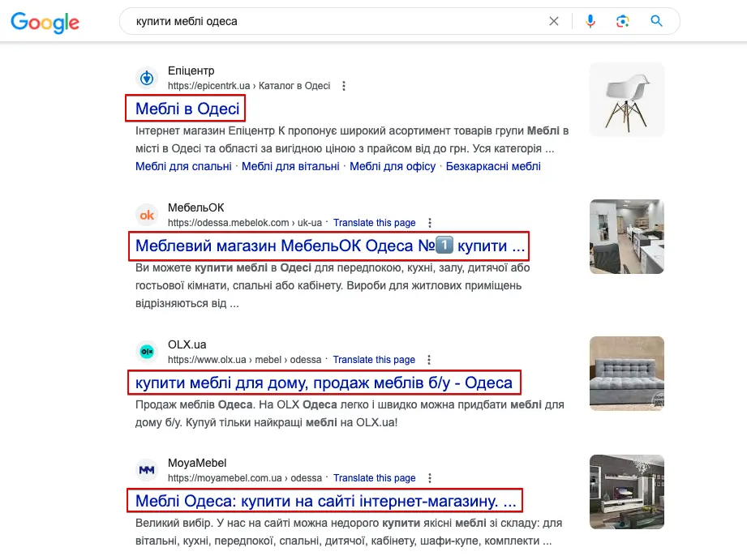Click the www.olx.ua URL breadcrumb
747x560 pixels.
tap(244, 360)
